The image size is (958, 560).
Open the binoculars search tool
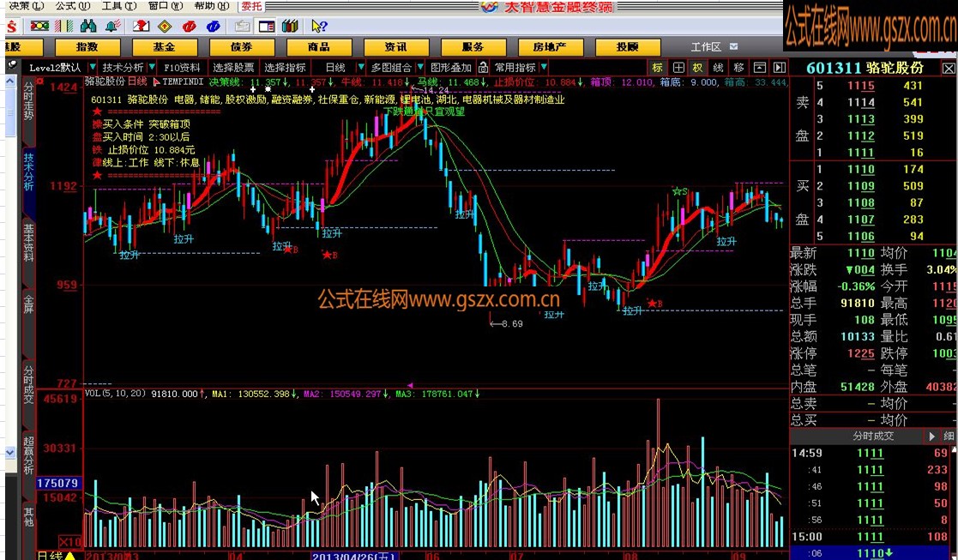click(x=88, y=27)
